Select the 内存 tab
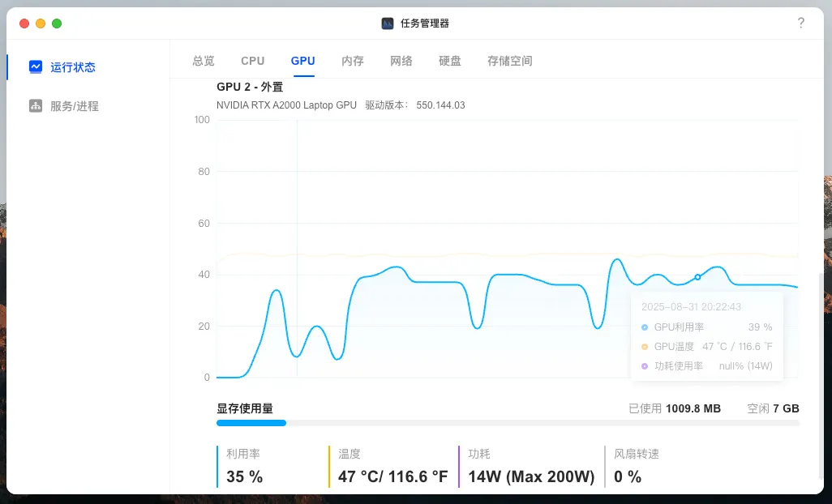832x504 pixels. 352,60
